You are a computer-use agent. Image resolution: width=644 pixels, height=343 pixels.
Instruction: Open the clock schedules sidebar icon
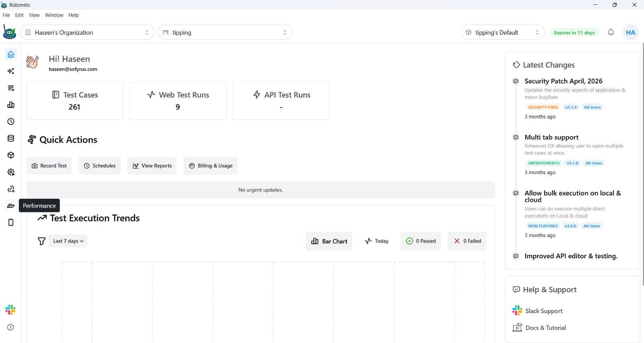click(11, 122)
